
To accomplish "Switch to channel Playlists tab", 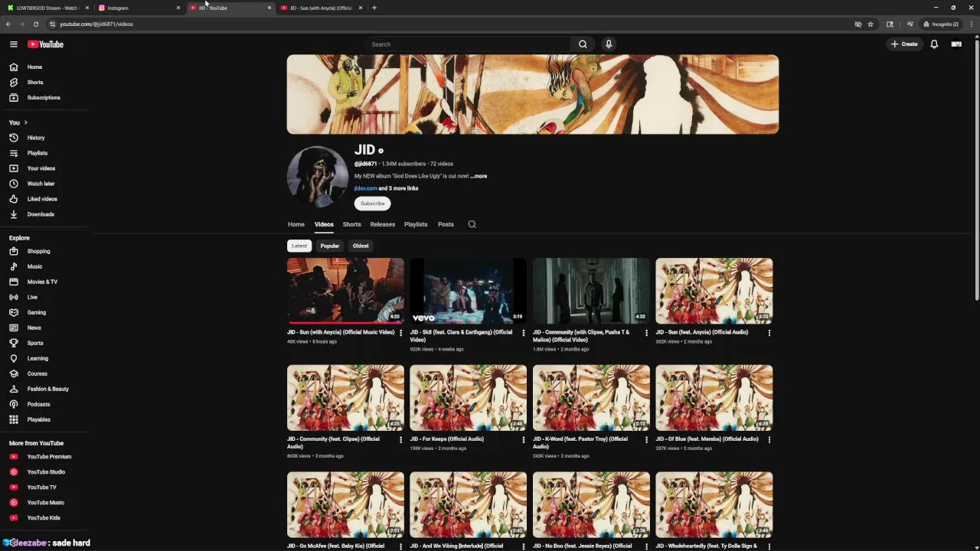I will [x=416, y=224].
